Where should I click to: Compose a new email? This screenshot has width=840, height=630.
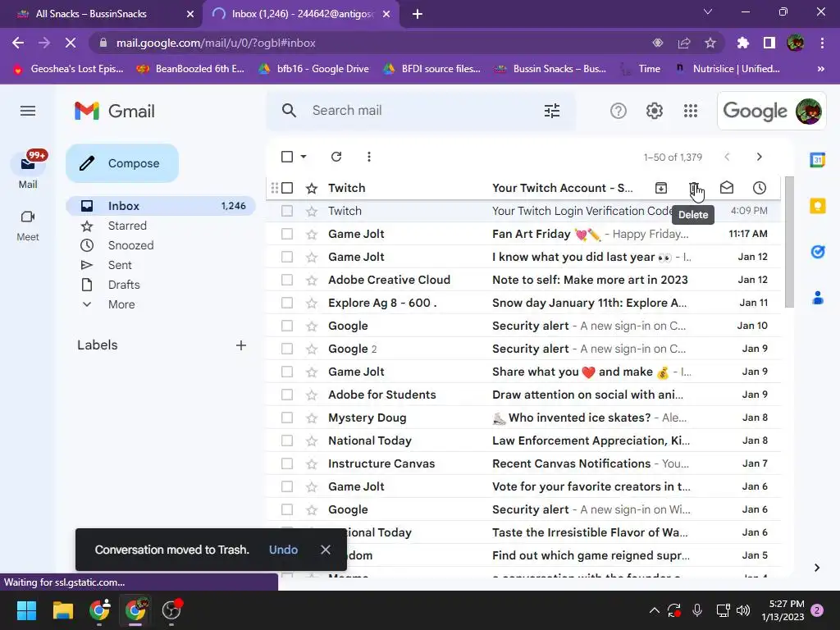(122, 163)
